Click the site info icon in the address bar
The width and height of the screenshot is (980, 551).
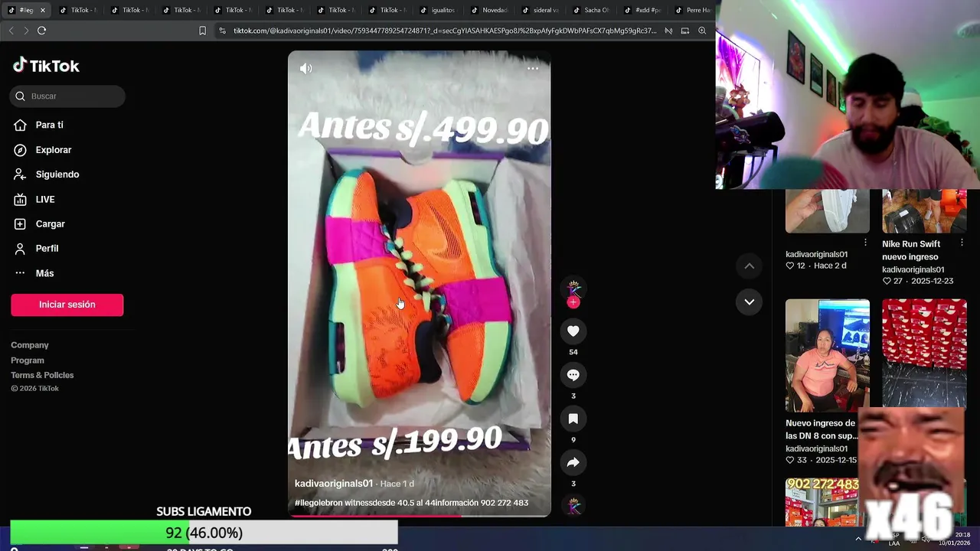pyautogui.click(x=222, y=31)
